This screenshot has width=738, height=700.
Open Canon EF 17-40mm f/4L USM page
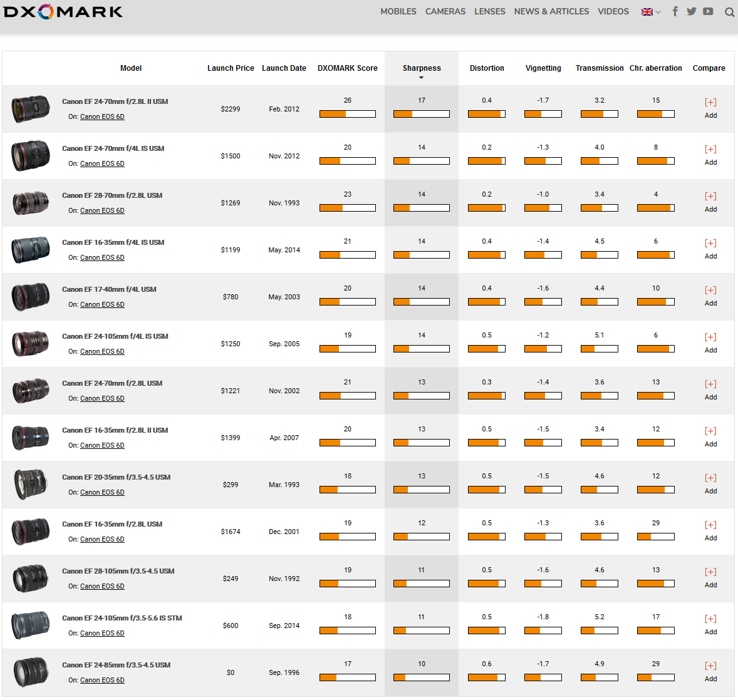[x=109, y=289]
